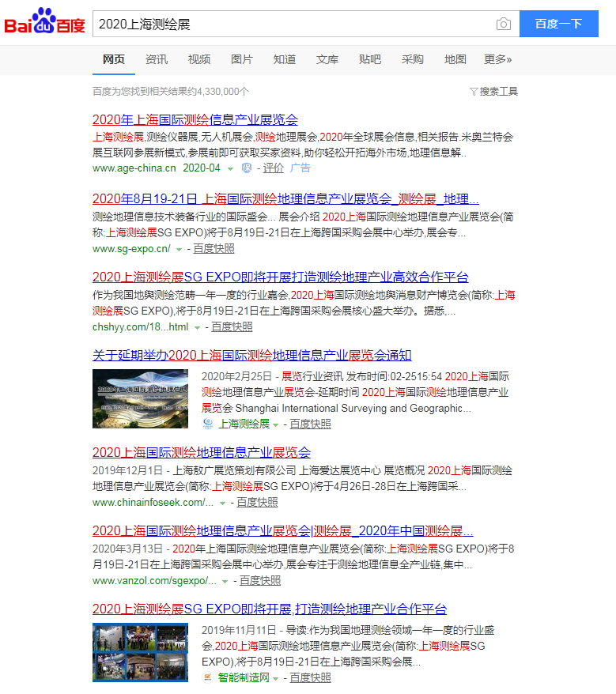The width and height of the screenshot is (616, 694).
Task: Click the result count text 百度为您找到相关结果约4,330,000个
Action: point(171,92)
